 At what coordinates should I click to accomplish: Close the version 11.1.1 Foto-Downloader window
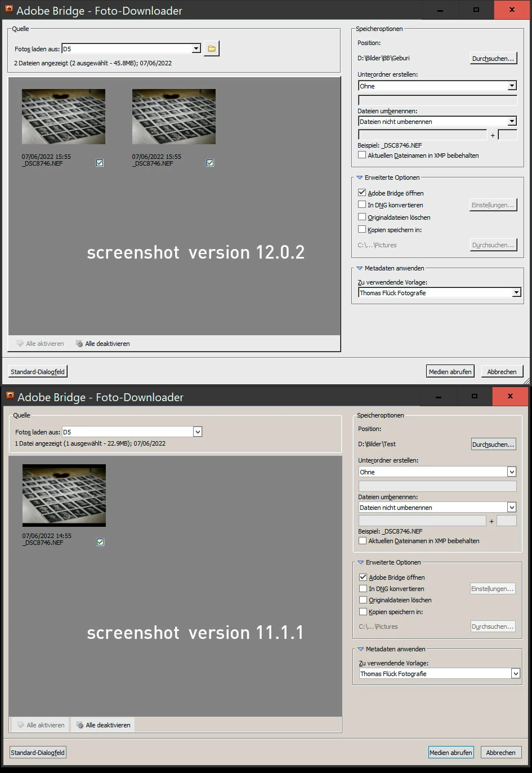coord(510,396)
